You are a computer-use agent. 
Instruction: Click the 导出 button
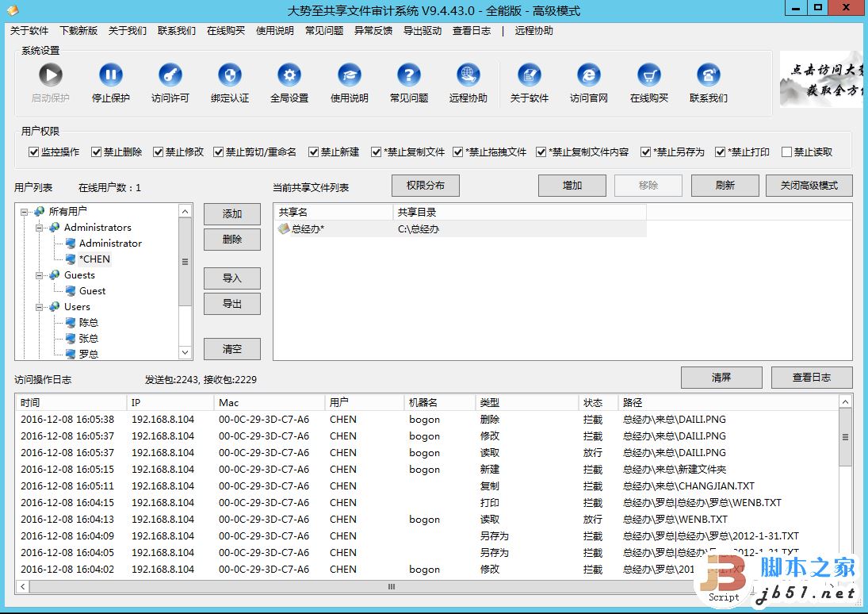[232, 304]
